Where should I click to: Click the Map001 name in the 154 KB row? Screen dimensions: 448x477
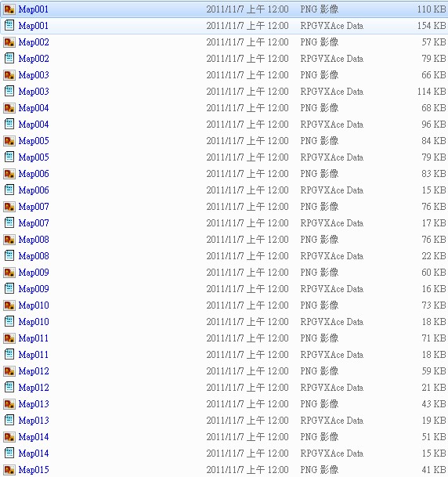(34, 26)
